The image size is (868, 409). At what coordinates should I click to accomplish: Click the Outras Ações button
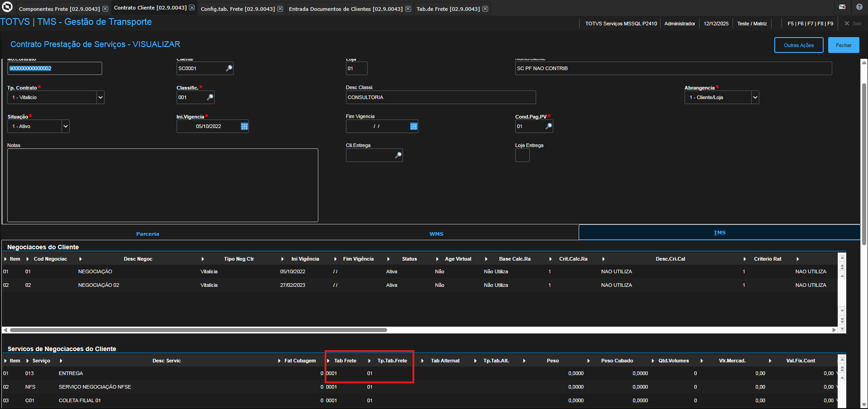[798, 45]
